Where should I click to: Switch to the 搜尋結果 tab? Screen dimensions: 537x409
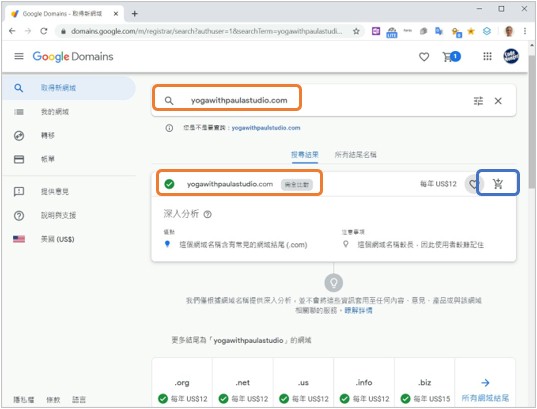pyautogui.click(x=305, y=155)
